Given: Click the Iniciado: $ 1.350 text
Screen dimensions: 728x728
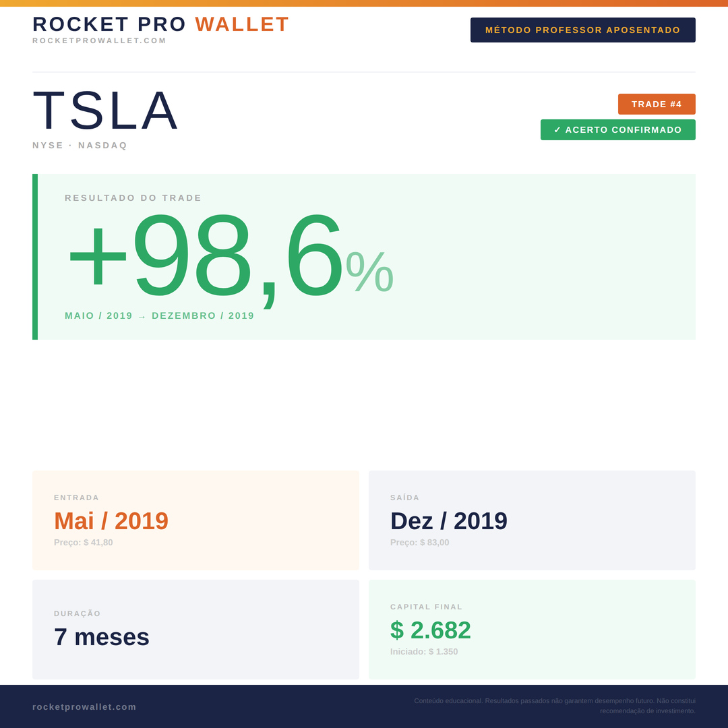Looking at the screenshot, I should (424, 652).
